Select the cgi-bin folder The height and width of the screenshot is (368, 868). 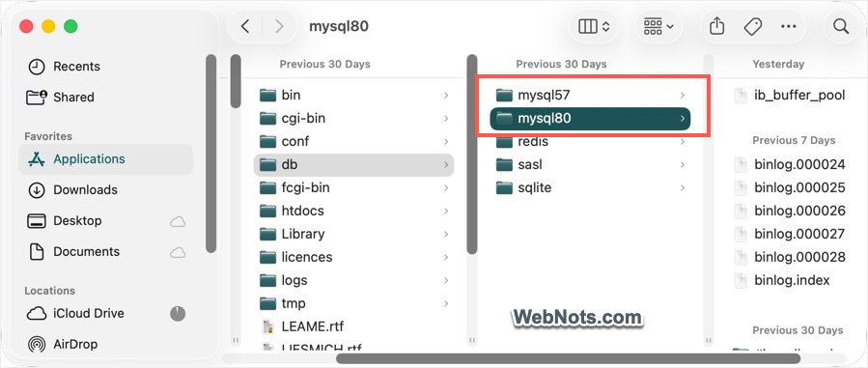tap(353, 119)
